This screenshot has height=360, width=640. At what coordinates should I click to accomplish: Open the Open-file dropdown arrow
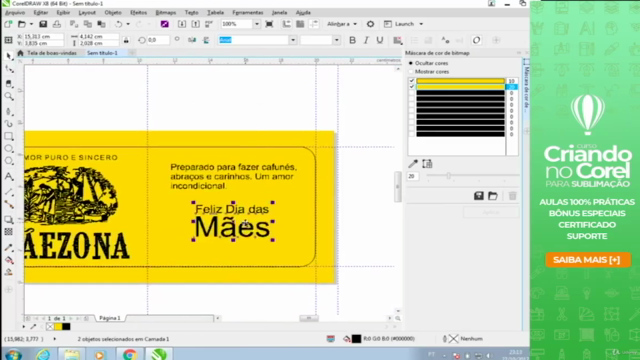(31, 24)
